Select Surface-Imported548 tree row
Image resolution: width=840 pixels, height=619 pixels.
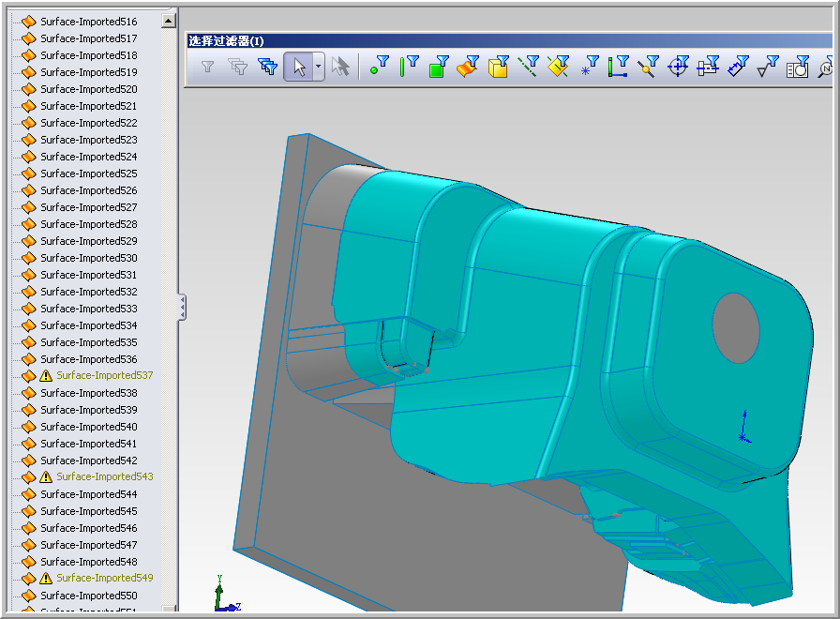89,562
